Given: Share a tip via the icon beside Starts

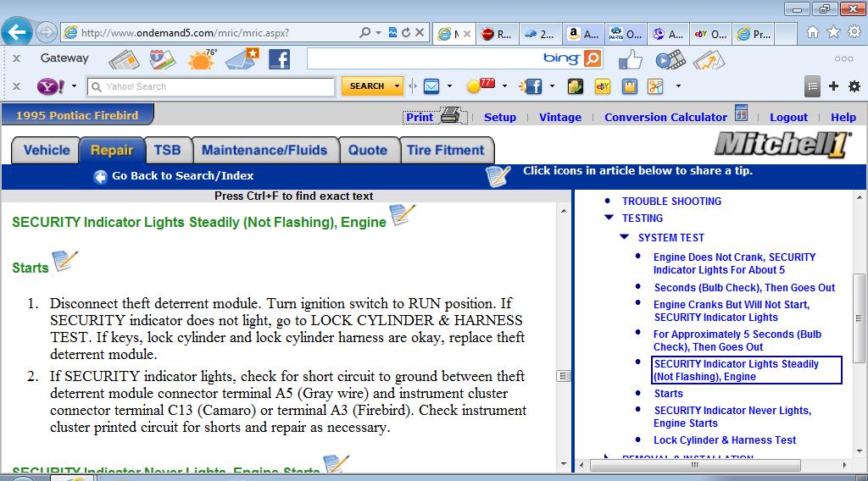Looking at the screenshot, I should pyautogui.click(x=64, y=261).
